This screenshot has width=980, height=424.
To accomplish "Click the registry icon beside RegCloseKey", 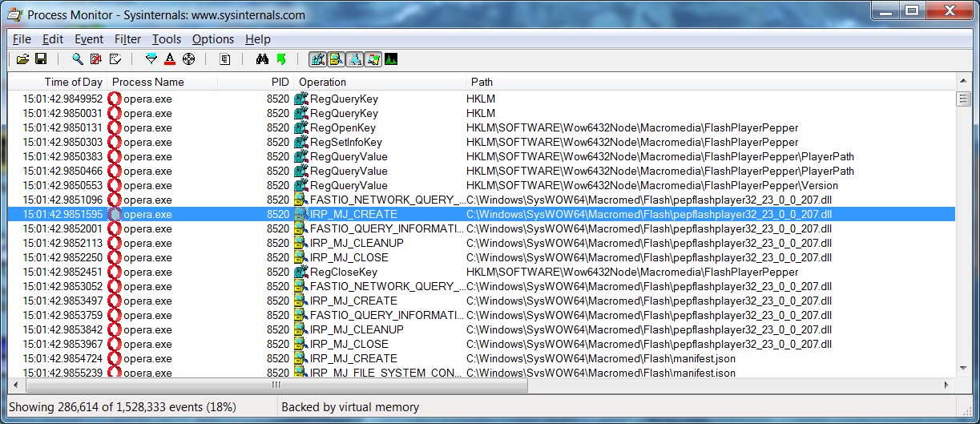I will tap(301, 272).
